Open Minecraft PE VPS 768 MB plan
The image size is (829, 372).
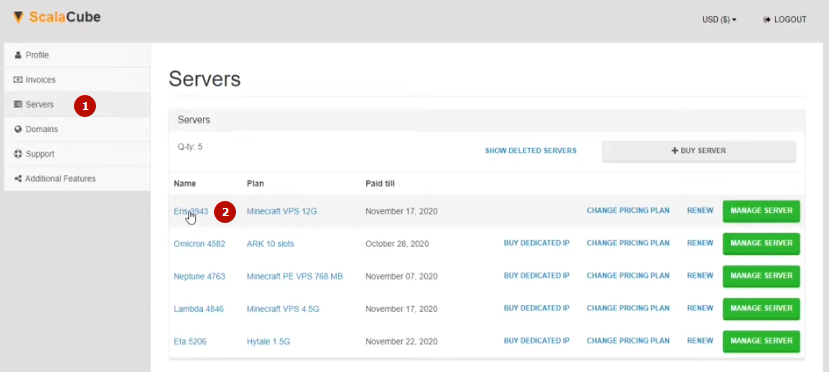(x=294, y=276)
